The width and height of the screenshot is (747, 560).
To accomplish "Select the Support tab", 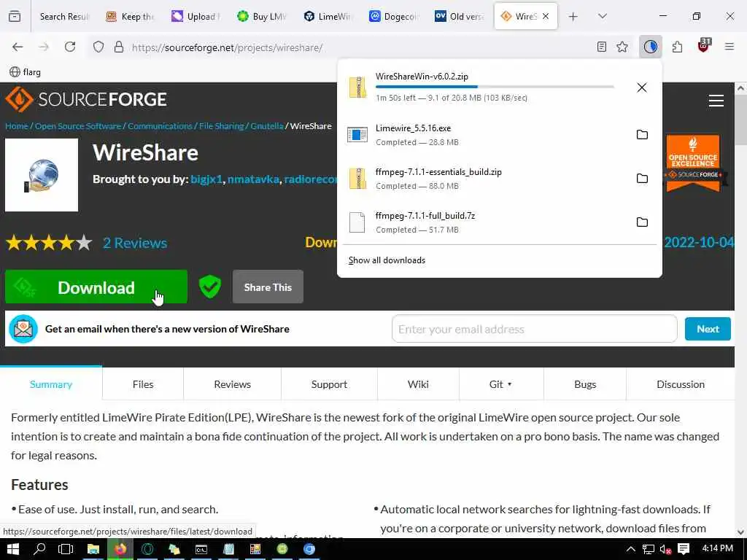I will 329,384.
